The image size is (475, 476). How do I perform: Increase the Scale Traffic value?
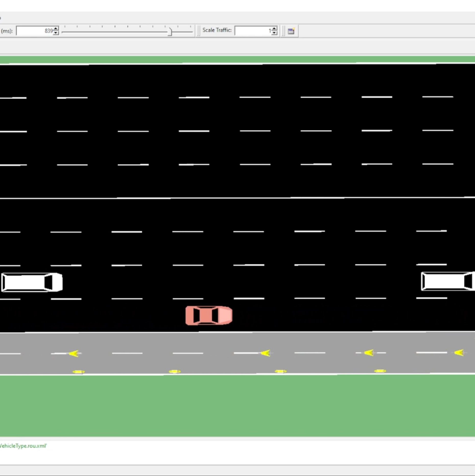274,28
